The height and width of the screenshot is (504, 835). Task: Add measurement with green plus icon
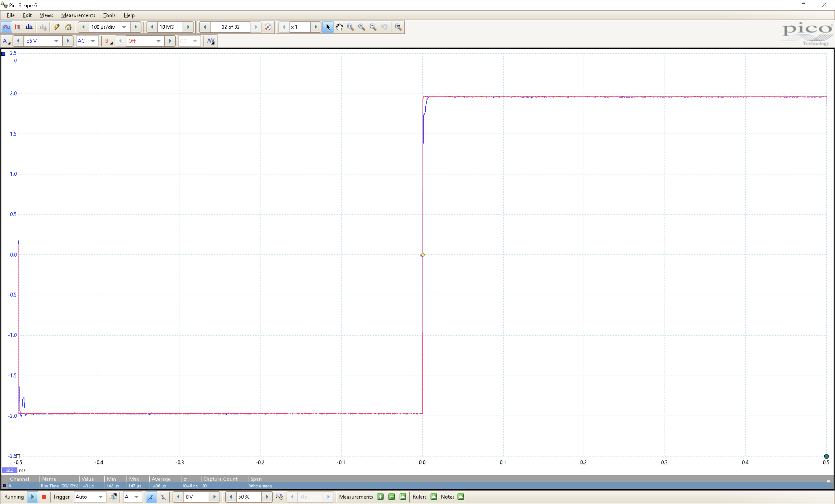point(380,497)
